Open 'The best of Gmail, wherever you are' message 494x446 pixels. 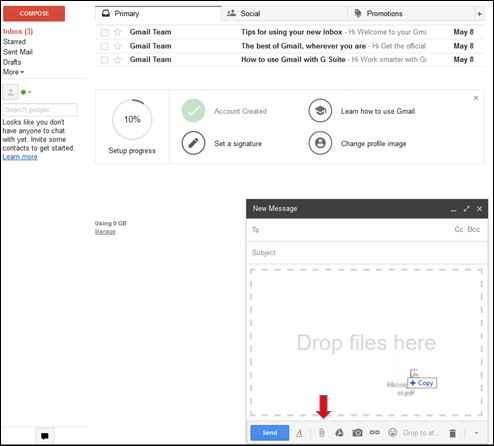tap(289, 46)
